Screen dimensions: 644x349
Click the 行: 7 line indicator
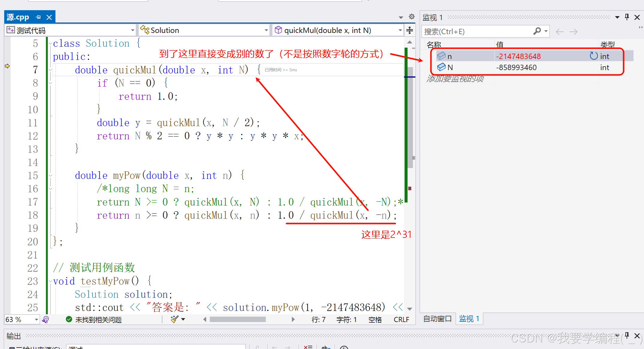pyautogui.click(x=319, y=320)
